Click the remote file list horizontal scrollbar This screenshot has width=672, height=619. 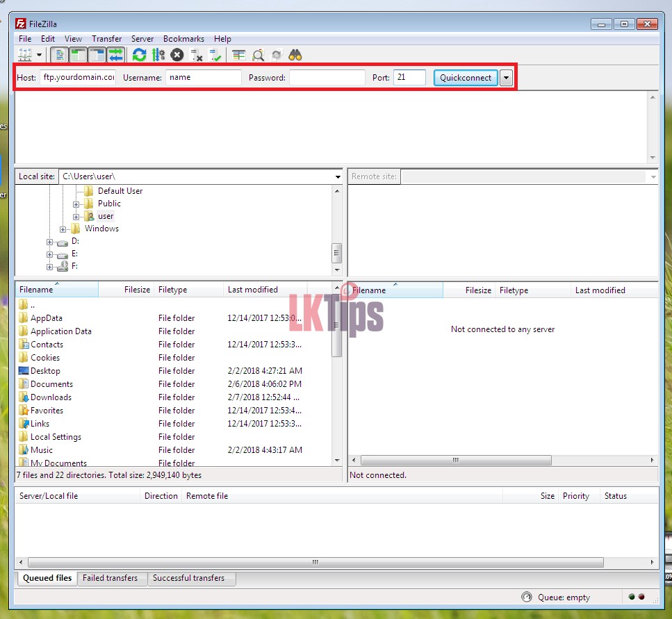coord(456,460)
